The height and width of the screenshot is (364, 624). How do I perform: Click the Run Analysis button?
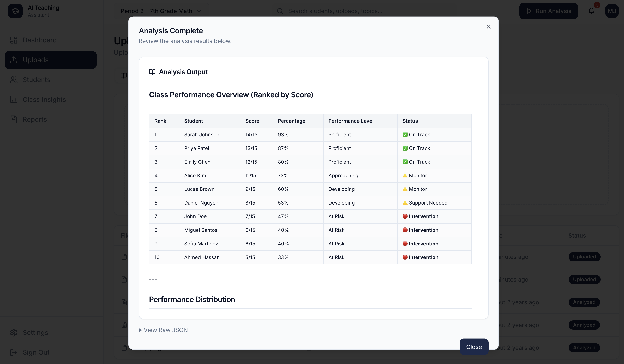(x=549, y=11)
